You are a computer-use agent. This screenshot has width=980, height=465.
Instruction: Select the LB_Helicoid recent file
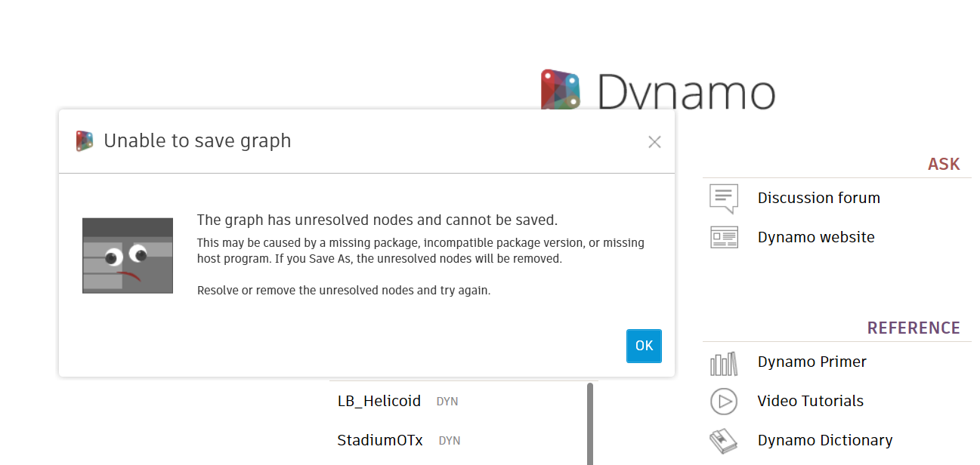click(x=379, y=401)
